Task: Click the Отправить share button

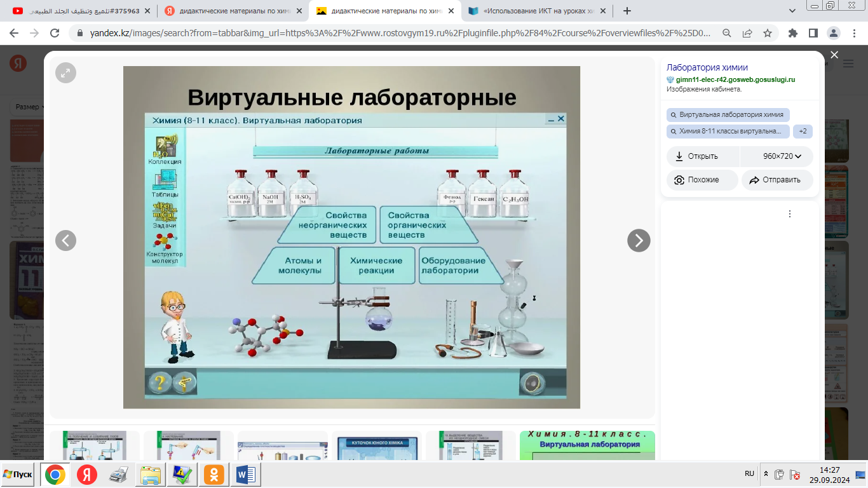Action: tap(777, 180)
